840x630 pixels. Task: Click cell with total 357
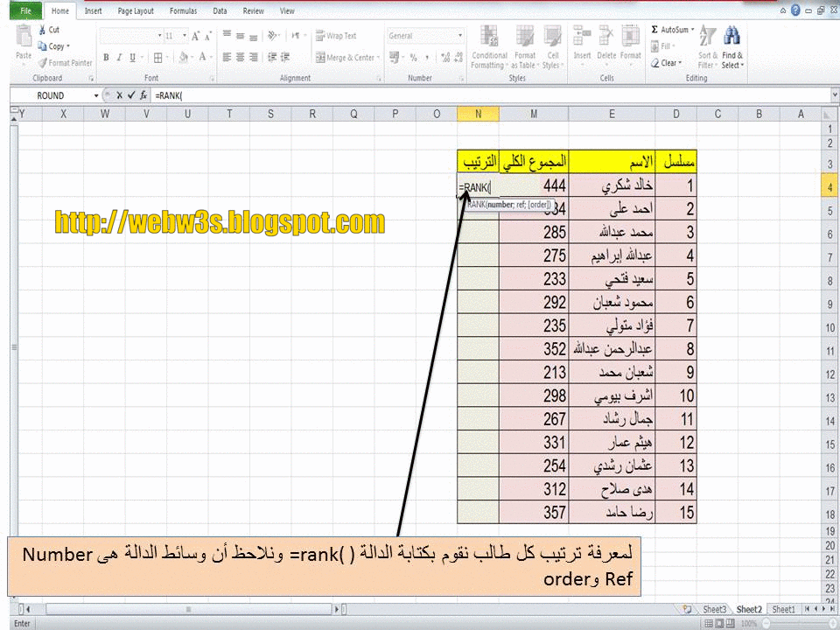point(534,512)
